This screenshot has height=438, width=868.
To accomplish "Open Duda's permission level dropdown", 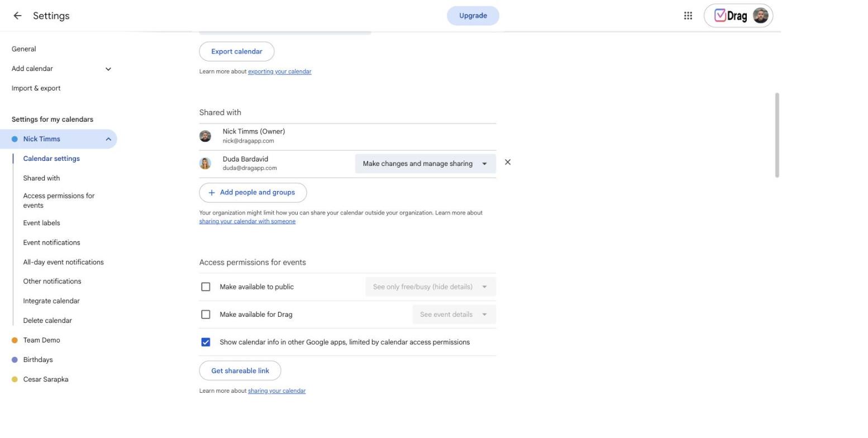I will point(426,164).
